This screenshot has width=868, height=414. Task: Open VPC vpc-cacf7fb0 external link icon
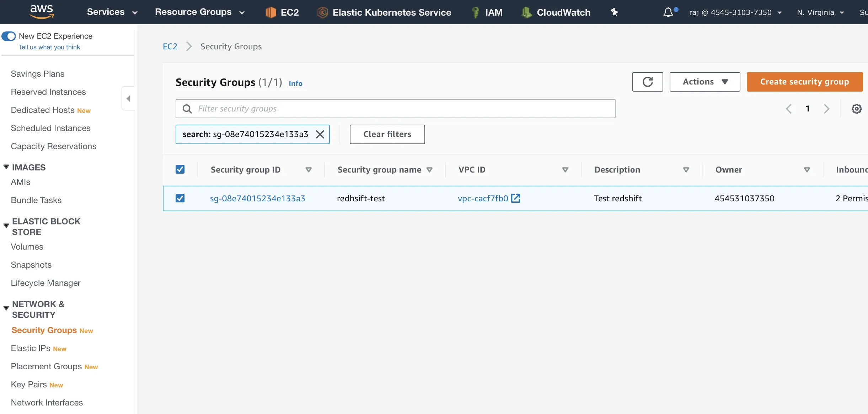515,198
